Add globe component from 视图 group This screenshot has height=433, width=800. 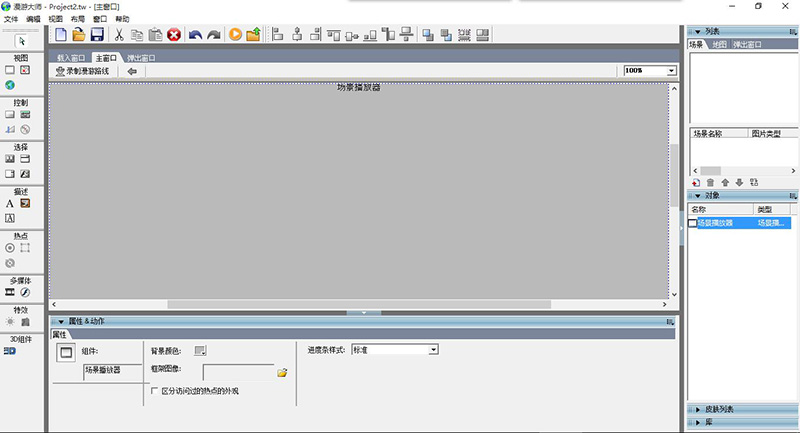(x=10, y=85)
